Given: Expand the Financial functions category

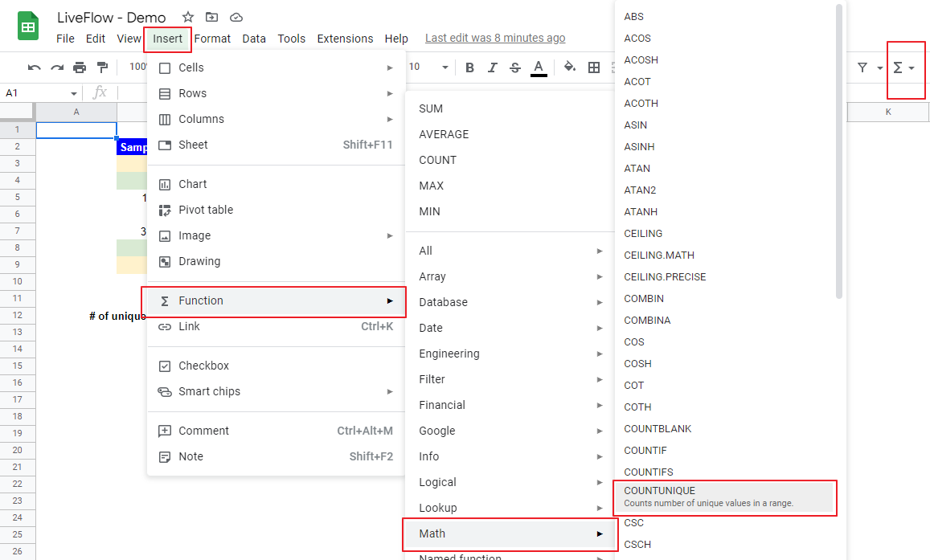Looking at the screenshot, I should (510, 405).
